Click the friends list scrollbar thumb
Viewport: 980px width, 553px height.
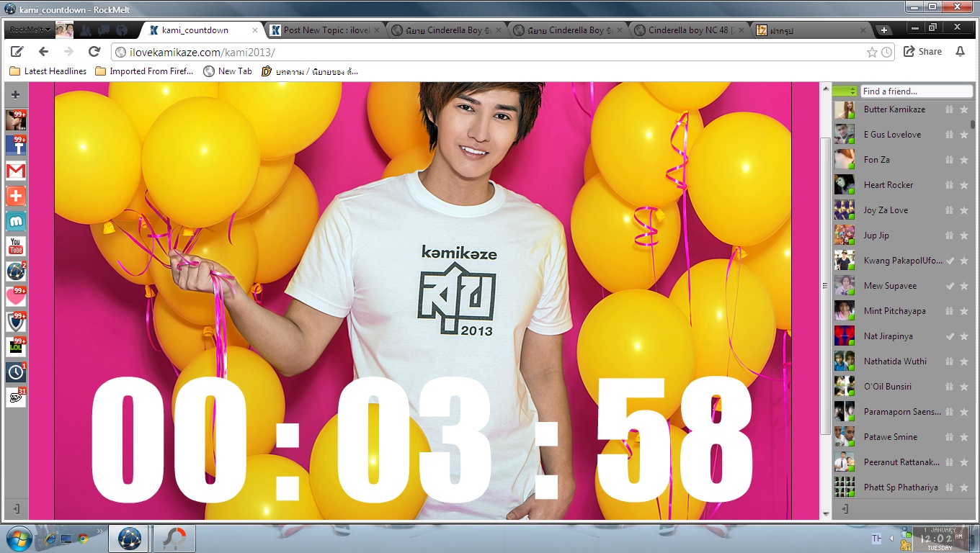tap(973, 124)
